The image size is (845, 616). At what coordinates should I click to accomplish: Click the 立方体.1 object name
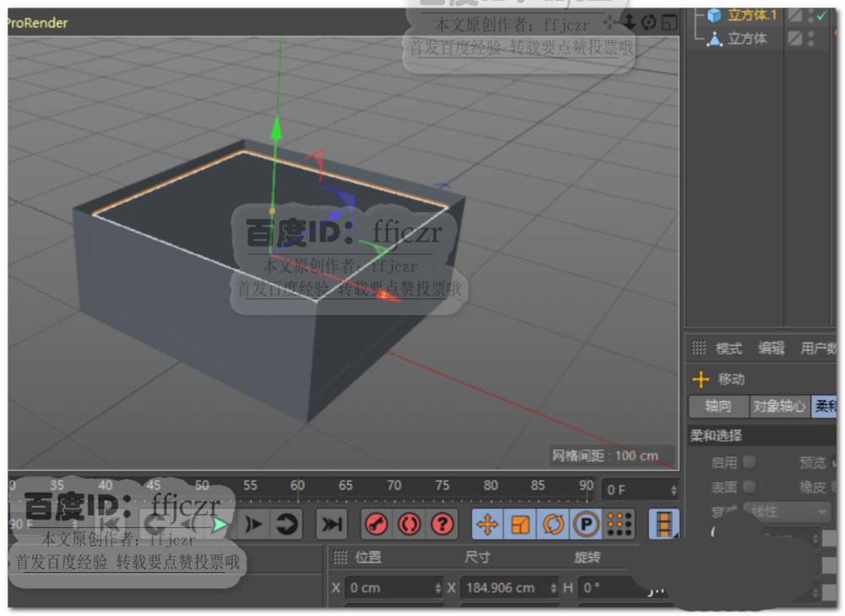click(752, 15)
